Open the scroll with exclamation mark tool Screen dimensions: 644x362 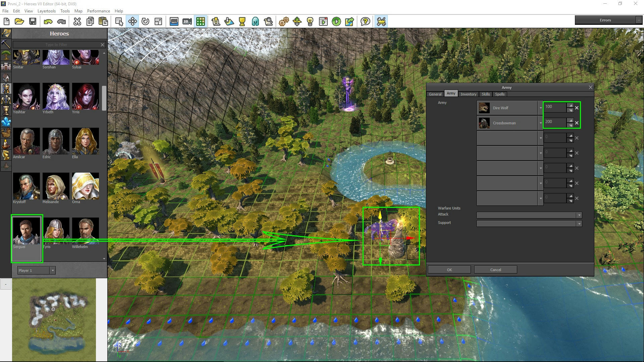pyautogui.click(x=216, y=21)
